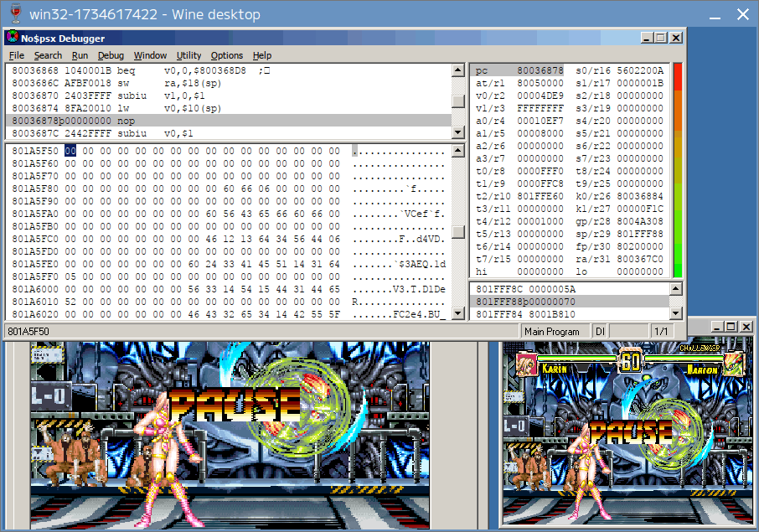Click the sp/r29 register value 801FFF88
Viewport: 759px width, 532px height.
pos(640,235)
